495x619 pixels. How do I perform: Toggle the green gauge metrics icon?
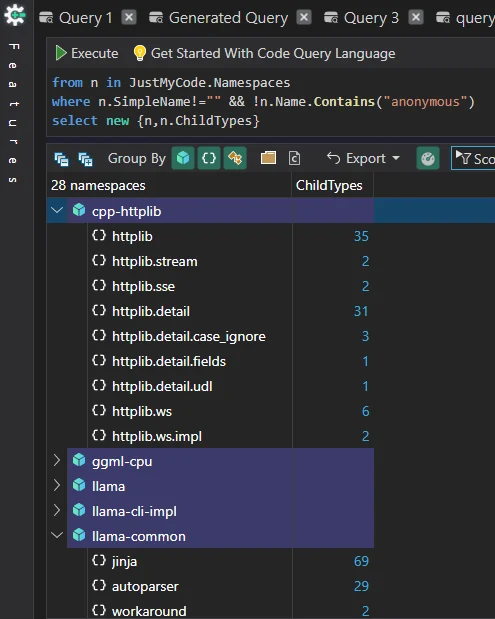(428, 158)
